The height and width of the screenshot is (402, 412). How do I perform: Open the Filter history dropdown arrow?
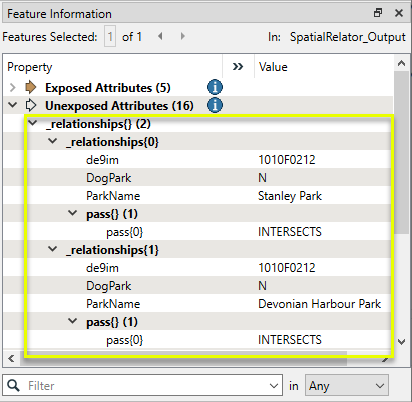pos(274,386)
